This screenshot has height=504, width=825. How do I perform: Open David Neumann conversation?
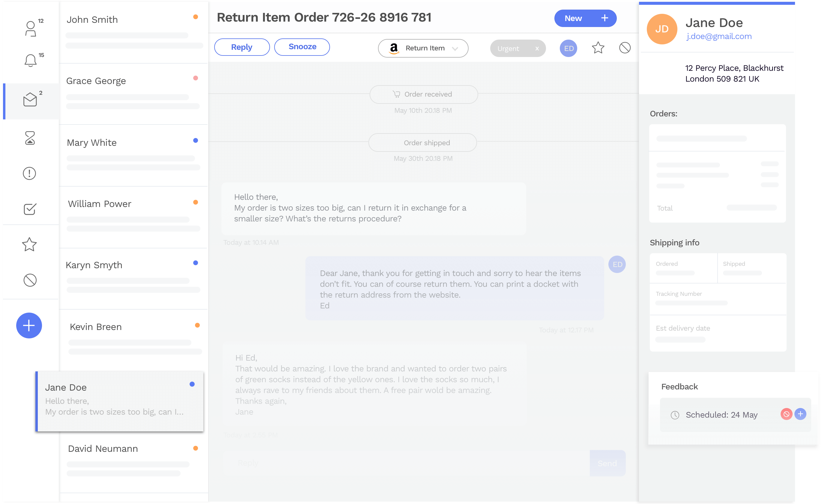[133, 463]
